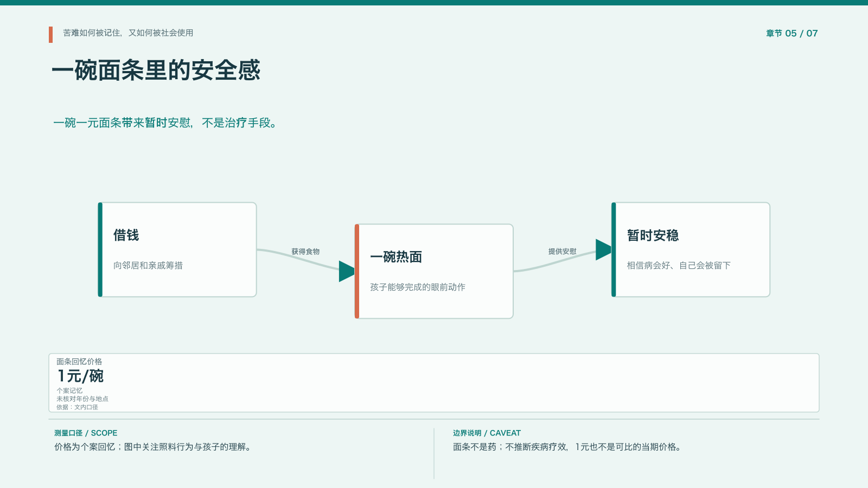Click the connector label 提供安慰
Screen dimensions: 868x488
tap(563, 252)
